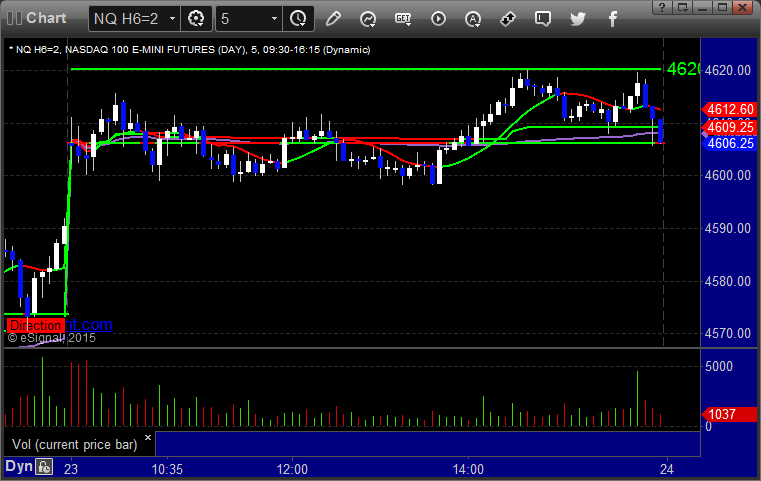Click the 10:35 time axis label
The width and height of the screenshot is (761, 481).
click(167, 469)
